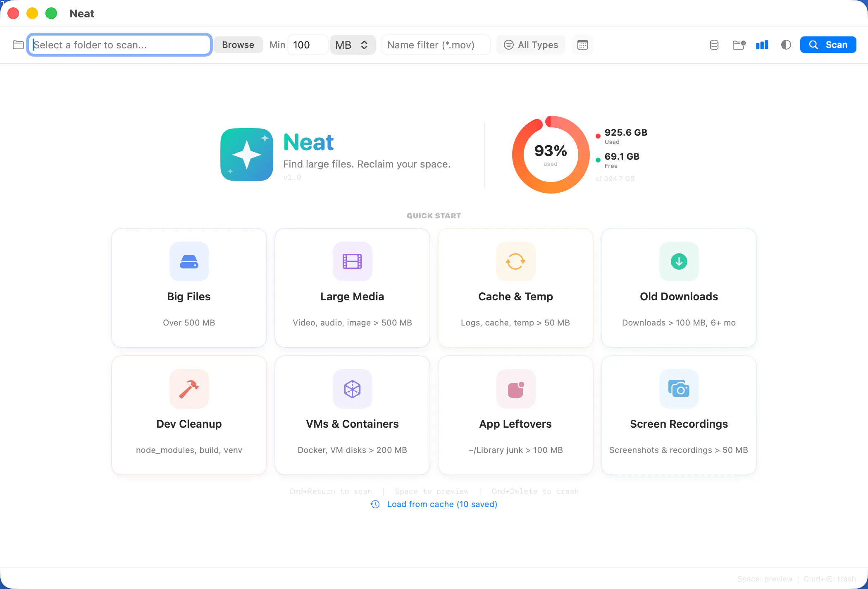Click the green zoom window button
This screenshot has height=589, width=868.
[x=51, y=13]
